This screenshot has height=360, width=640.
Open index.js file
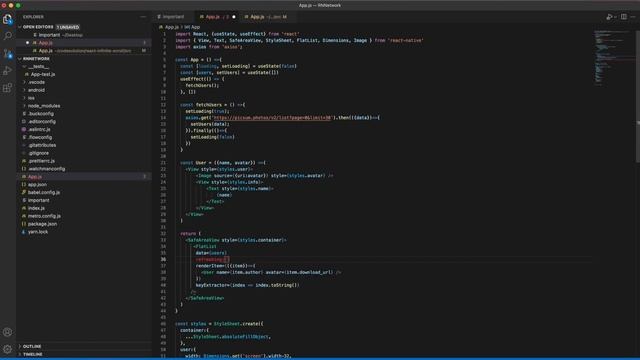tap(36, 208)
